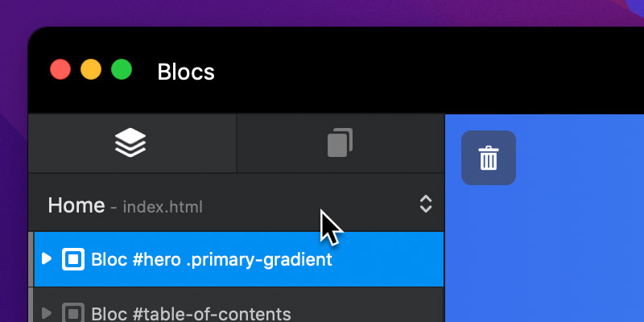Click the index.html filename text

coord(163,207)
